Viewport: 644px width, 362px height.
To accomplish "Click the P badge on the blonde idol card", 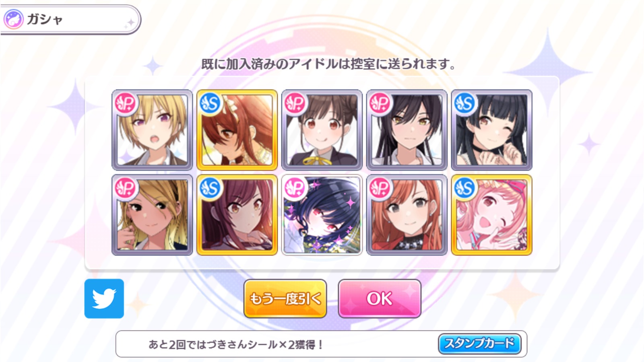I will [x=126, y=104].
